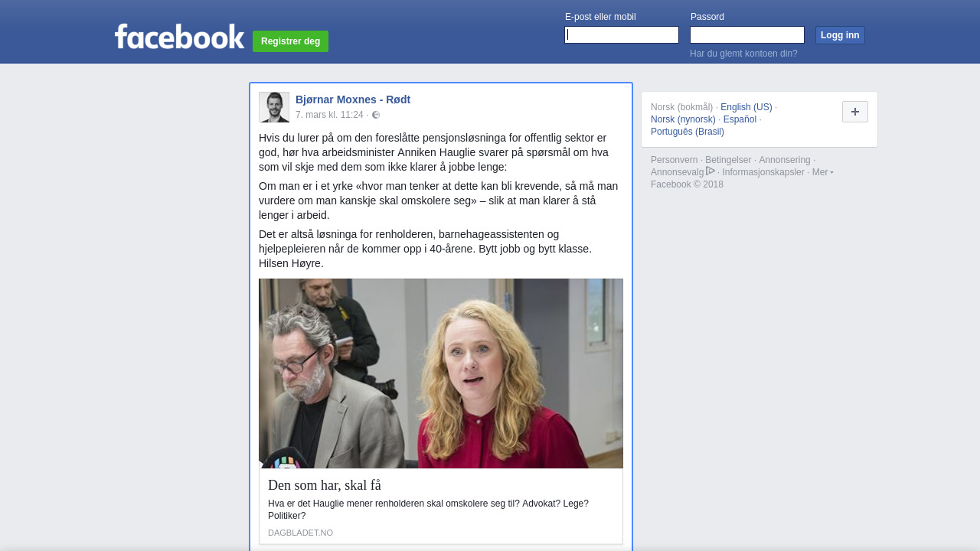Switch language to Norsk (nynorsk)
The width and height of the screenshot is (980, 551).
click(x=683, y=119)
